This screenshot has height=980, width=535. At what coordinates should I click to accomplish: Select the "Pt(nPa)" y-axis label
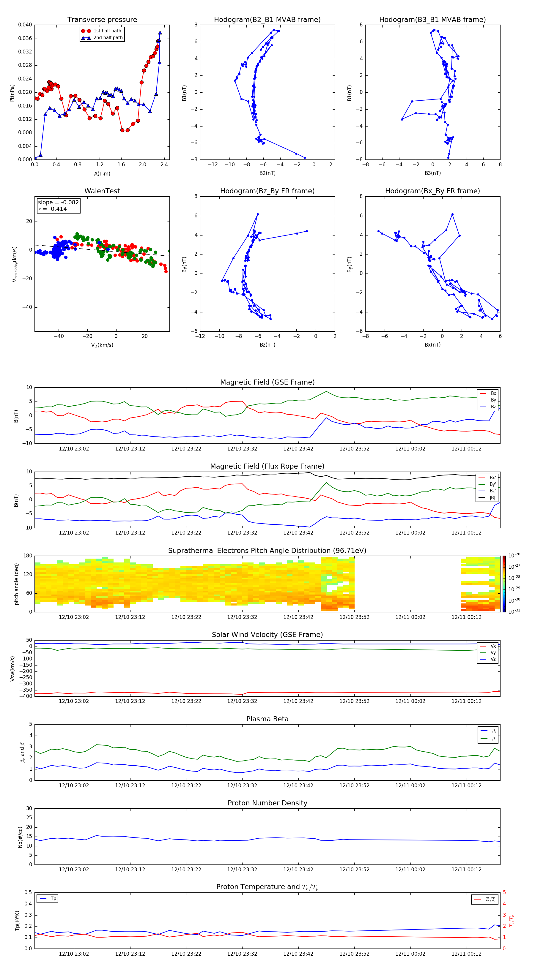(12, 93)
